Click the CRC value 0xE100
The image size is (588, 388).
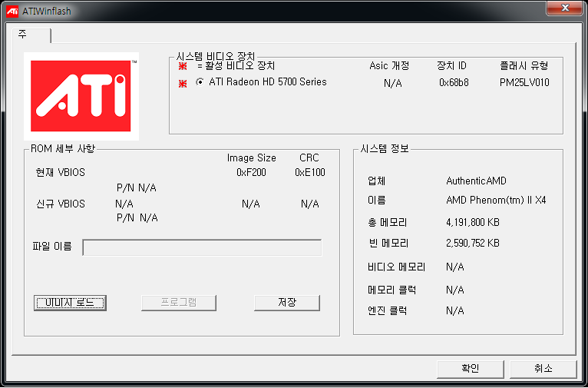pyautogui.click(x=310, y=173)
